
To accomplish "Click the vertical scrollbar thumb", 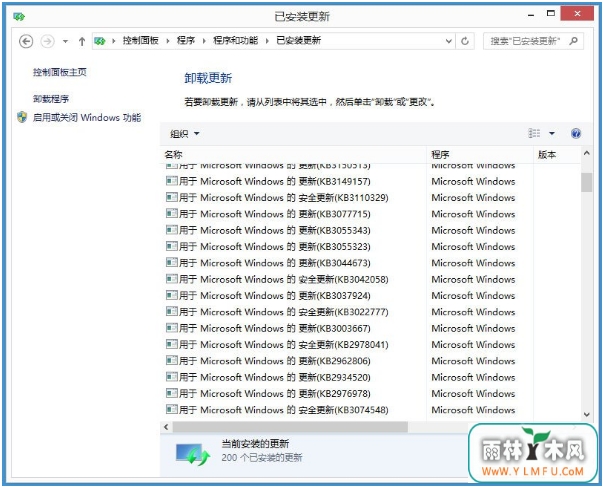I will (x=586, y=182).
